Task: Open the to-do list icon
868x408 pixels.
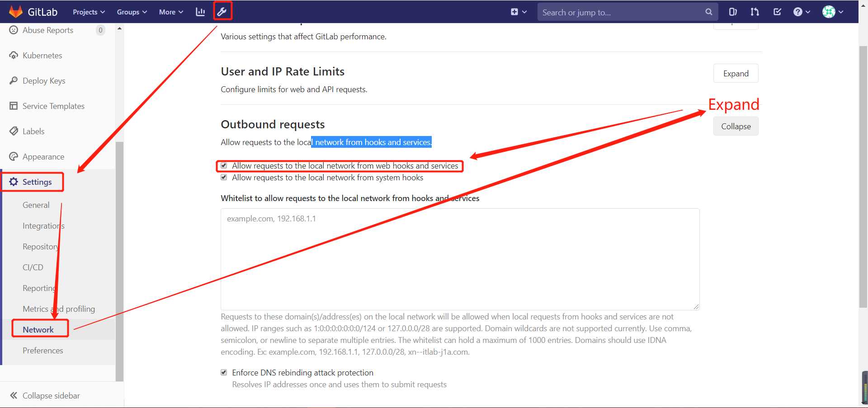Action: click(777, 12)
